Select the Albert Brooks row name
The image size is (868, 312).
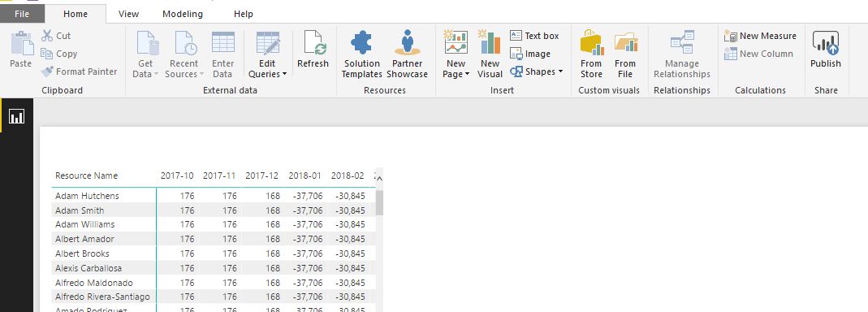83,253
